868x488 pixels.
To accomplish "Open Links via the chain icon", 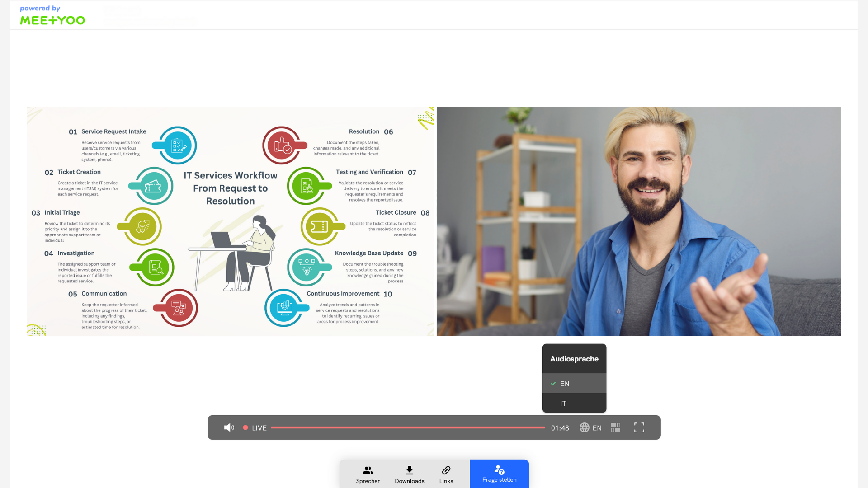I will coord(446,470).
